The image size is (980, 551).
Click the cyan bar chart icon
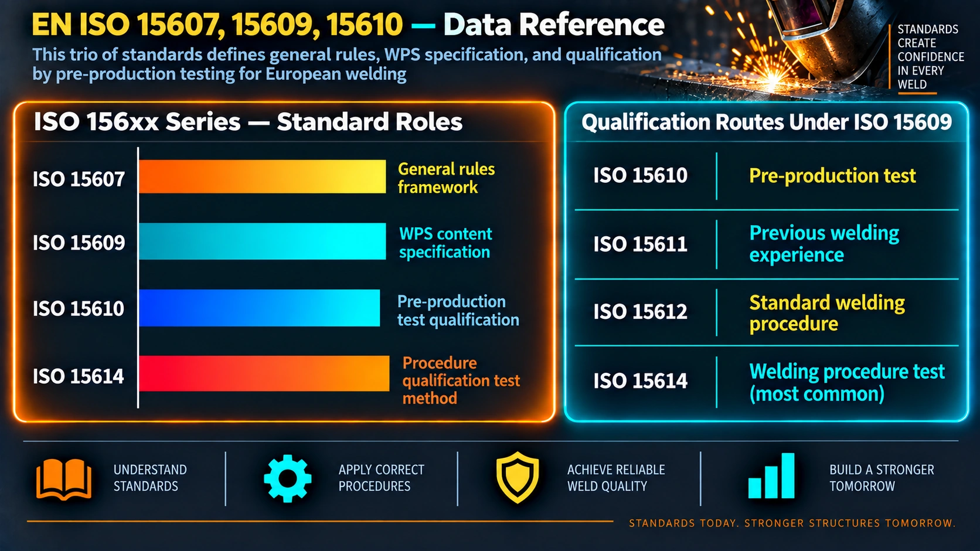(771, 476)
